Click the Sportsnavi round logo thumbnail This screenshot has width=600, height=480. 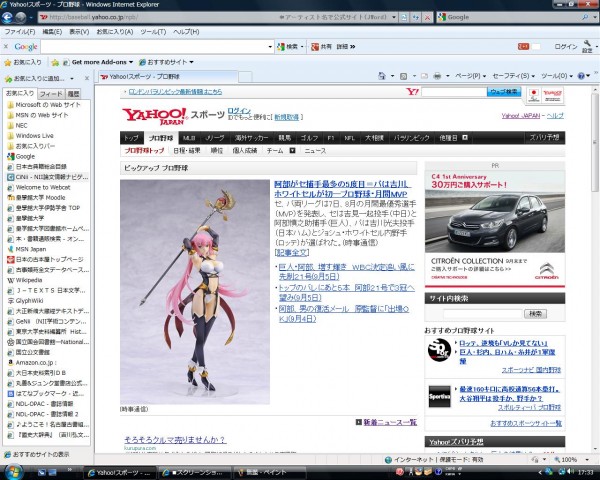tap(439, 350)
